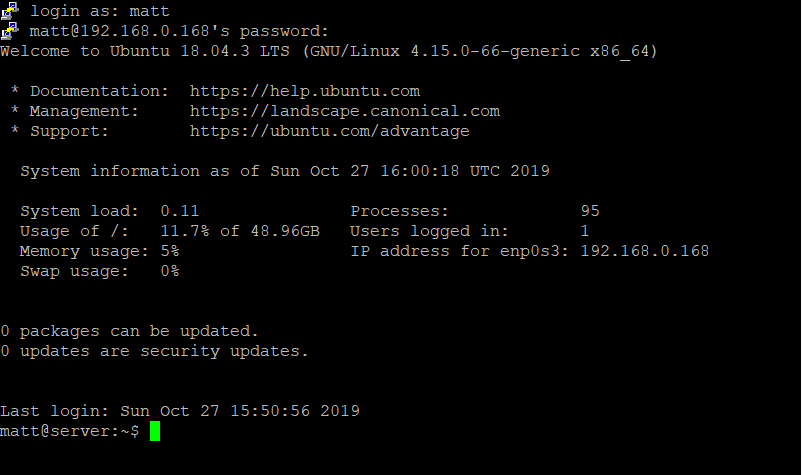Click the "Last login" timestamp line

[180, 411]
